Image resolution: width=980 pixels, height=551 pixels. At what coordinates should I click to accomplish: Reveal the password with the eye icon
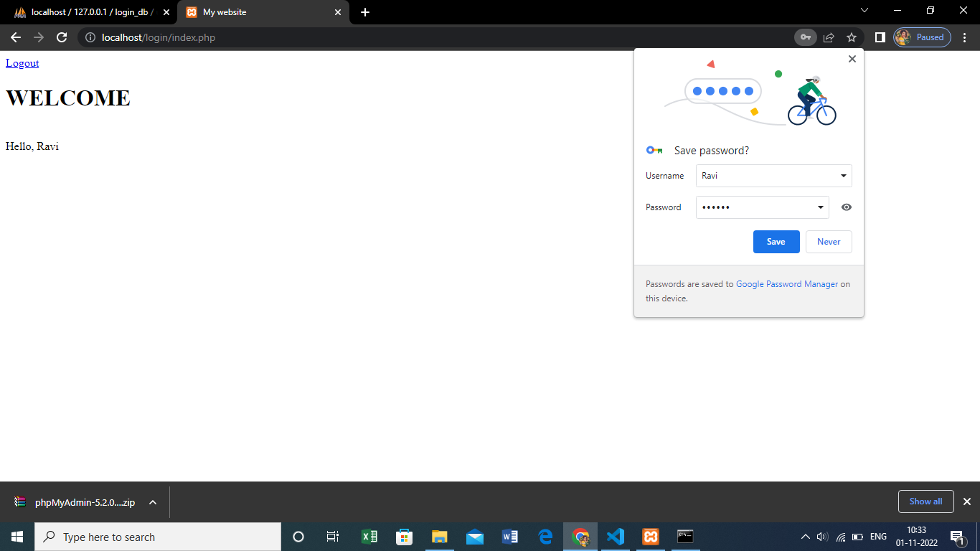(846, 207)
